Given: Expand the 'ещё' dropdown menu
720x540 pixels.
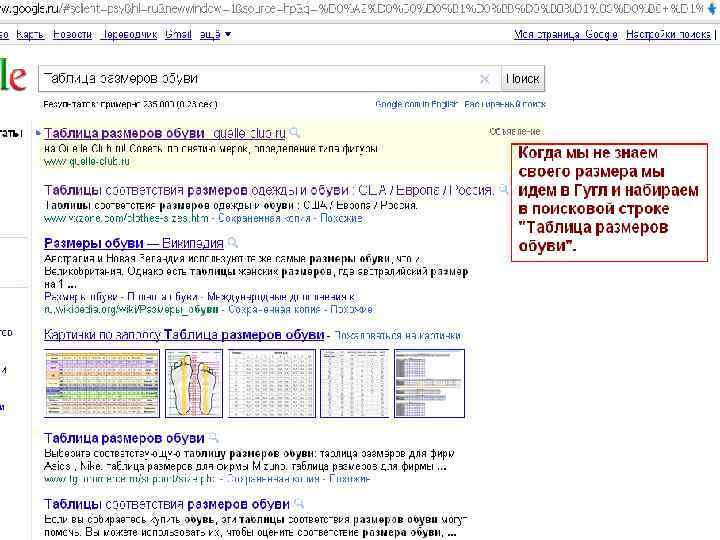Looking at the screenshot, I should point(215,34).
